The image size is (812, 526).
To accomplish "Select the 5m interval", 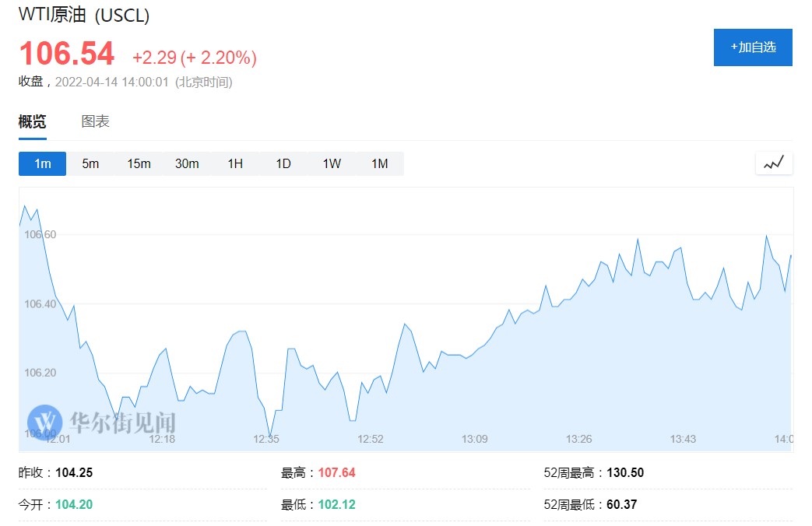I will coord(90,163).
